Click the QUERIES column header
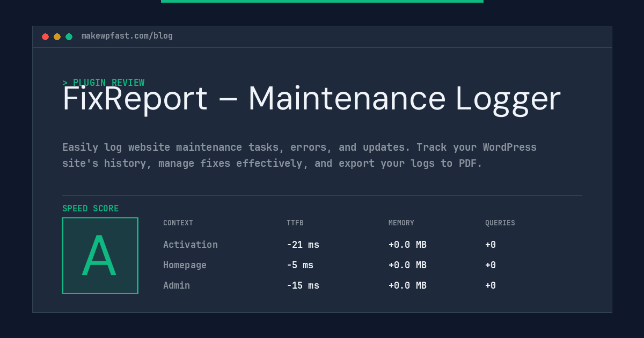This screenshot has height=338, width=644. click(x=500, y=223)
